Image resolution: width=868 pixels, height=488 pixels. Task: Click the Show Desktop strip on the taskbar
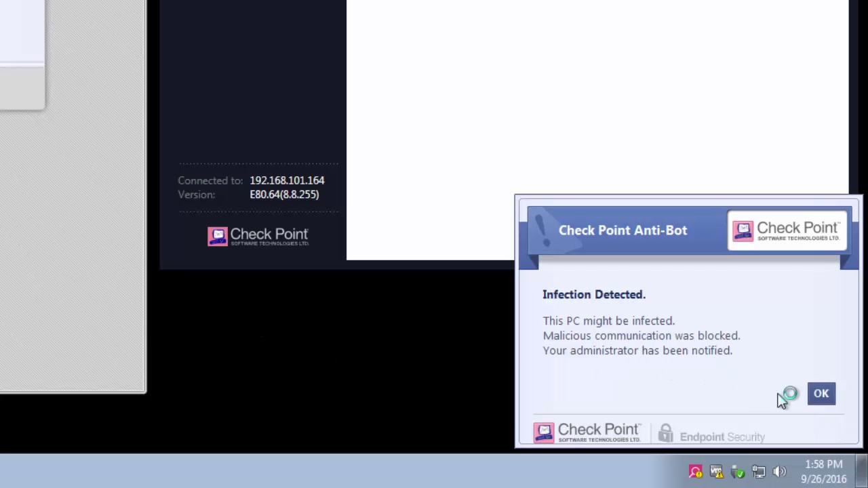point(862,471)
